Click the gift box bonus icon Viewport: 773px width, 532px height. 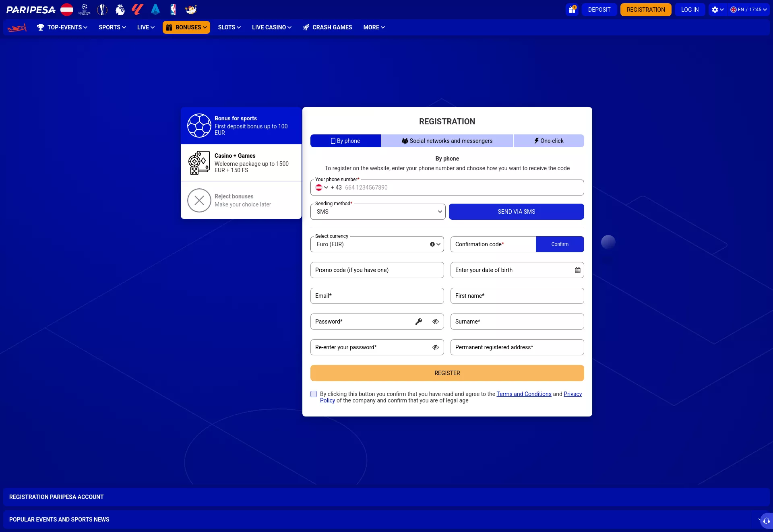pyautogui.click(x=572, y=10)
